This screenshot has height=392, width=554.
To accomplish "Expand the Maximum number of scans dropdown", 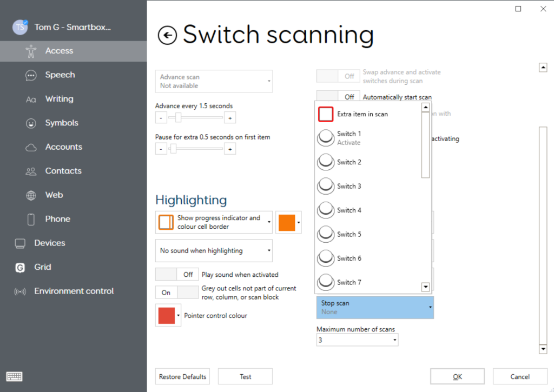I will [357, 340].
